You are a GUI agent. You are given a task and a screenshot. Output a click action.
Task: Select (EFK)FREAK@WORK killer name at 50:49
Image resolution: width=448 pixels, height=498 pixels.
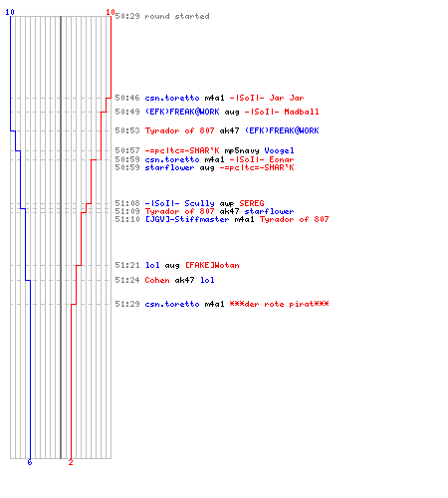(182, 112)
